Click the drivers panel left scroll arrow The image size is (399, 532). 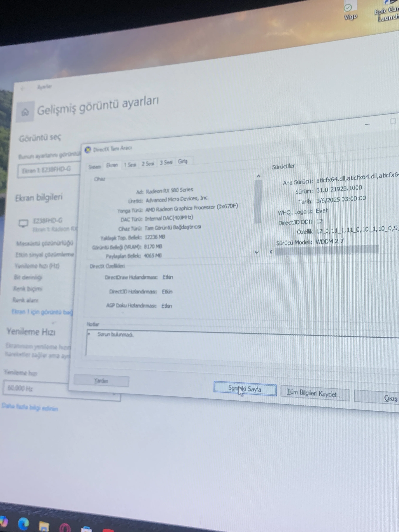pyautogui.click(x=271, y=252)
